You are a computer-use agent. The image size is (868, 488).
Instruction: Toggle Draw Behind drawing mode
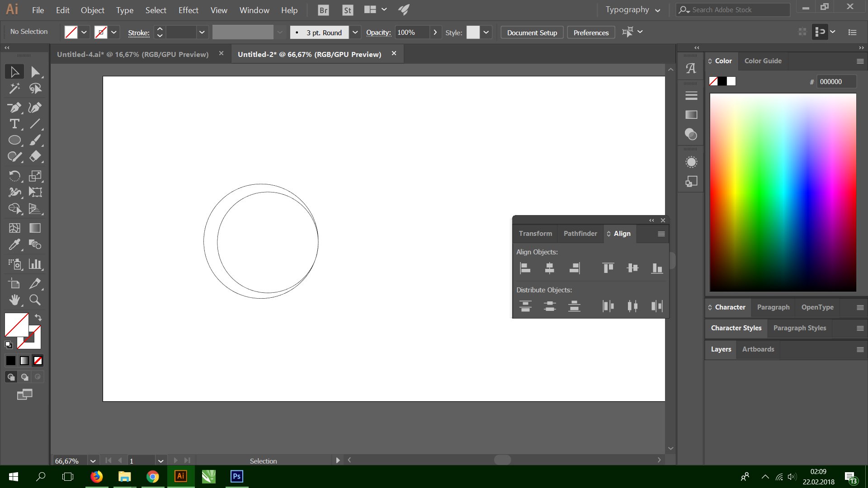point(25,377)
